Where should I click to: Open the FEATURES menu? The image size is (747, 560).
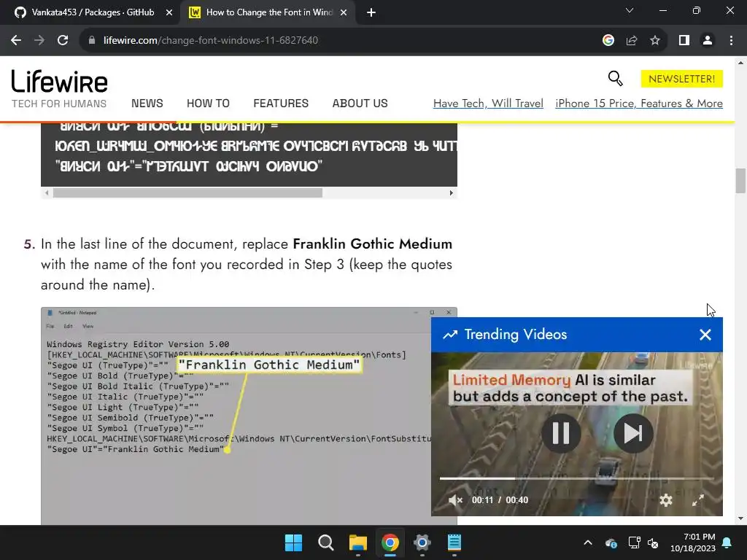281,104
